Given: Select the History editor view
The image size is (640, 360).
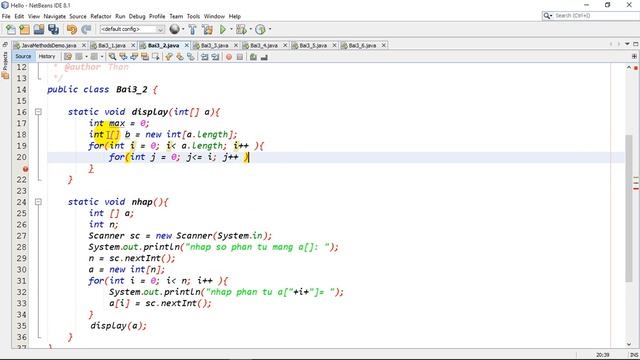Looking at the screenshot, I should (x=47, y=56).
